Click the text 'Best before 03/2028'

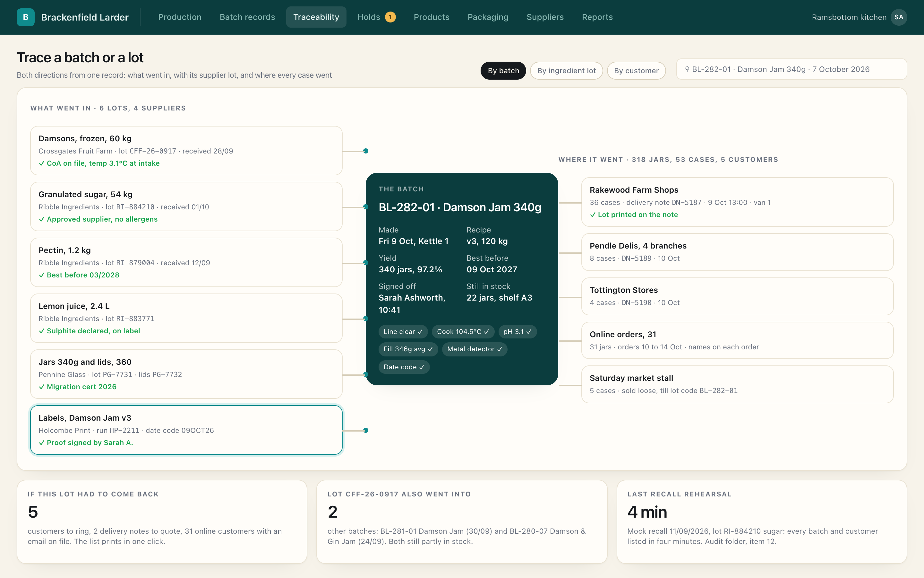(83, 275)
